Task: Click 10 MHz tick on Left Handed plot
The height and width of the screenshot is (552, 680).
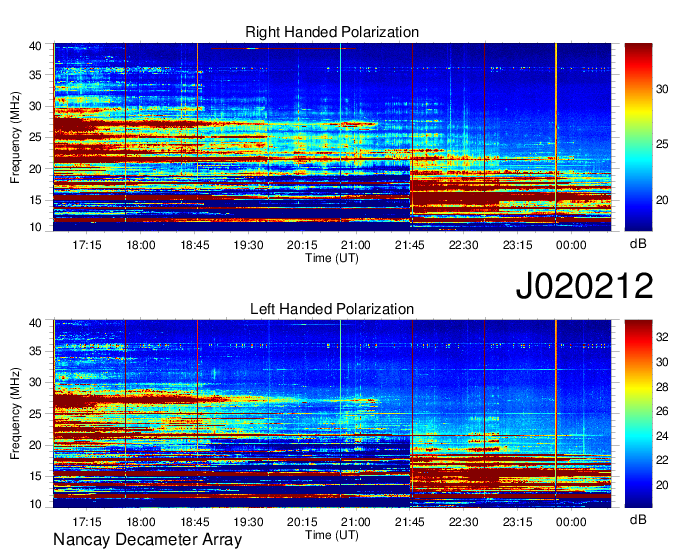Action: [x=35, y=504]
